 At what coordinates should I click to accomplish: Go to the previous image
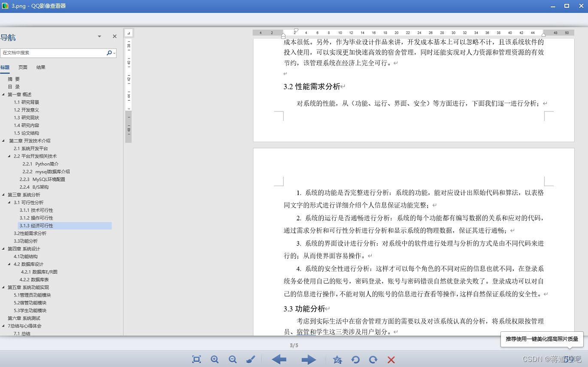click(279, 360)
